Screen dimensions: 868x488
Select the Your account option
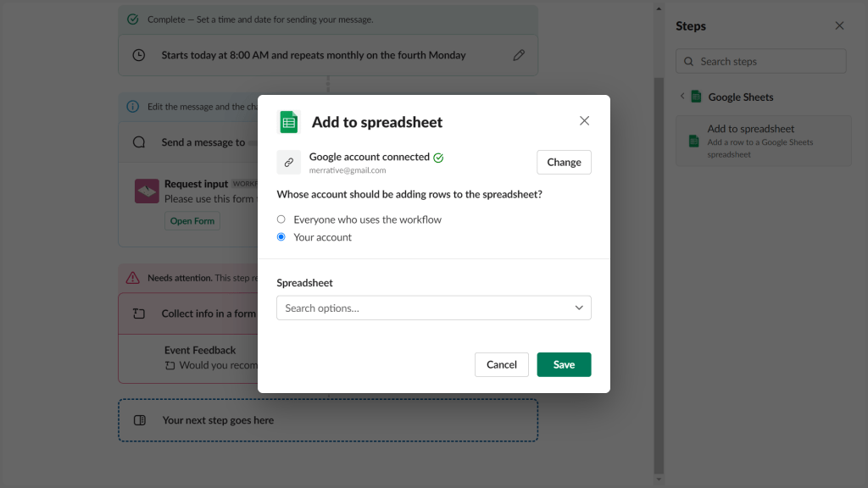[x=281, y=236]
